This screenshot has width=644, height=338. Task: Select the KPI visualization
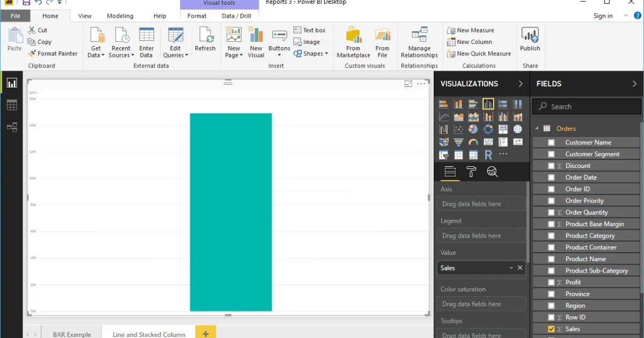[x=517, y=142]
